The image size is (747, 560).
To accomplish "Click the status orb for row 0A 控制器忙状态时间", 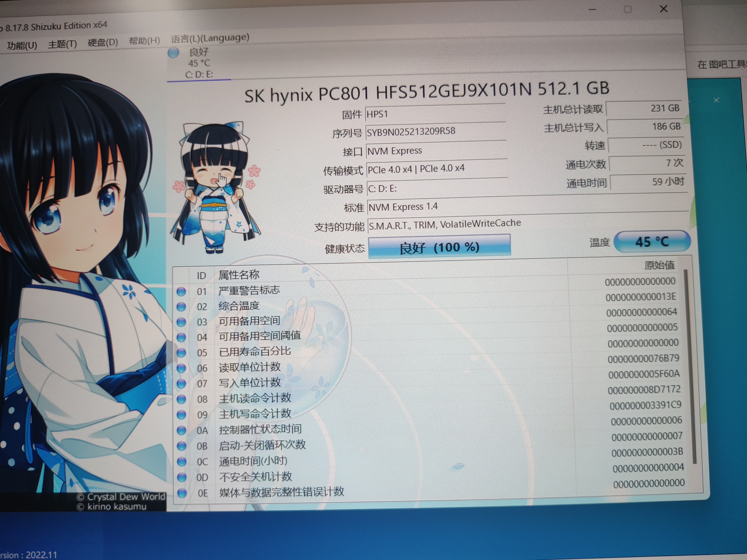I will pyautogui.click(x=182, y=430).
